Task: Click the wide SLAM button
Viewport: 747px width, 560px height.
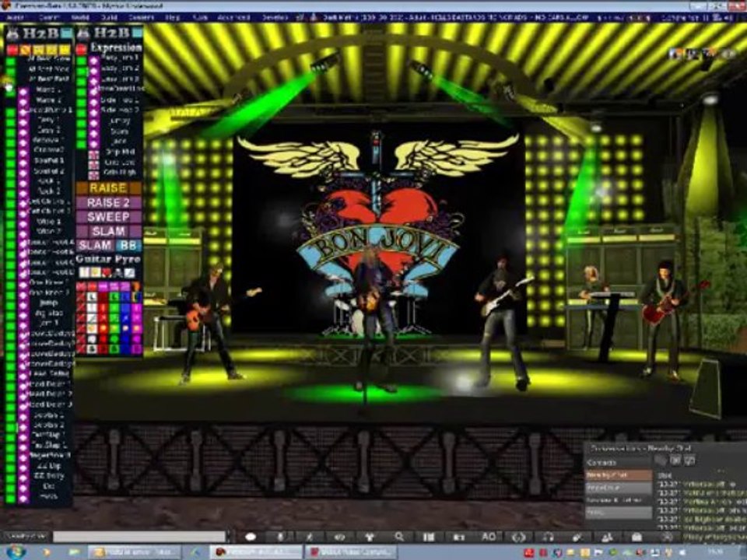Action: [109, 232]
